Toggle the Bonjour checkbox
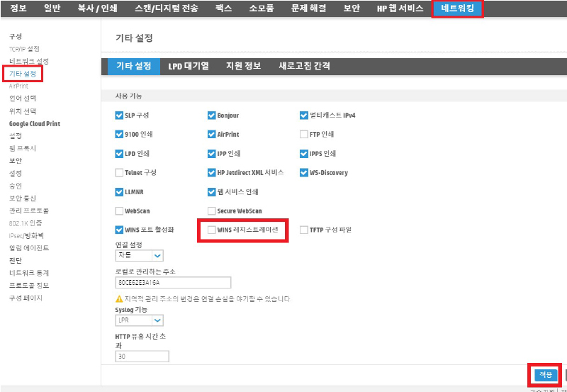The image size is (567, 392). coord(211,116)
